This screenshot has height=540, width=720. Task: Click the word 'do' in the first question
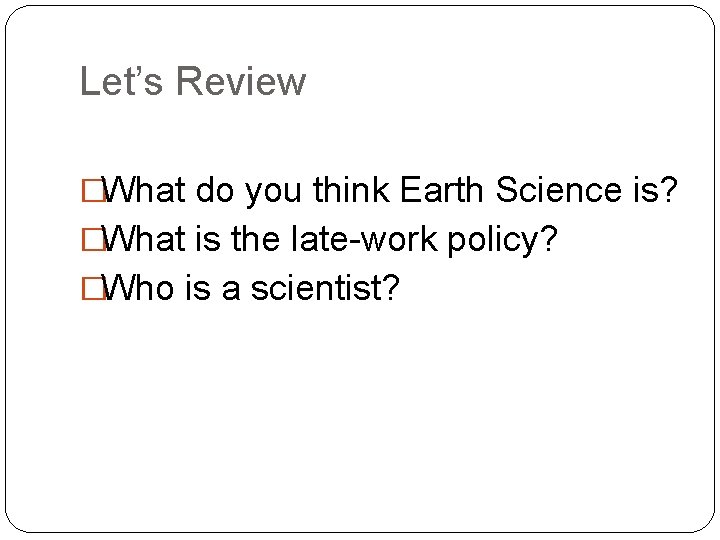click(x=215, y=190)
